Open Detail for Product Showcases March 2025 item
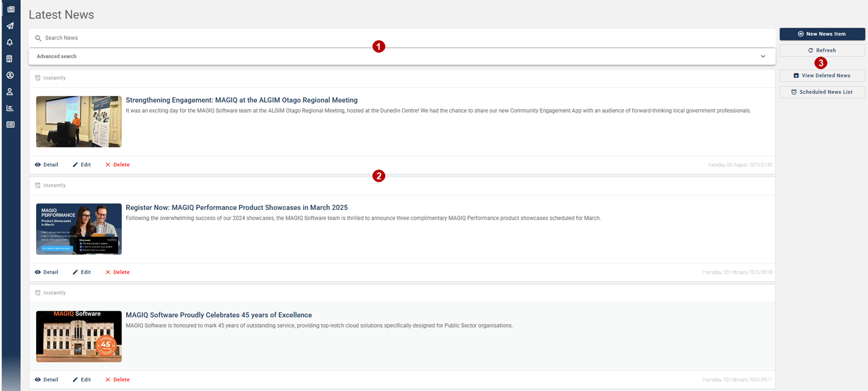This screenshot has width=868, height=391. [x=46, y=272]
